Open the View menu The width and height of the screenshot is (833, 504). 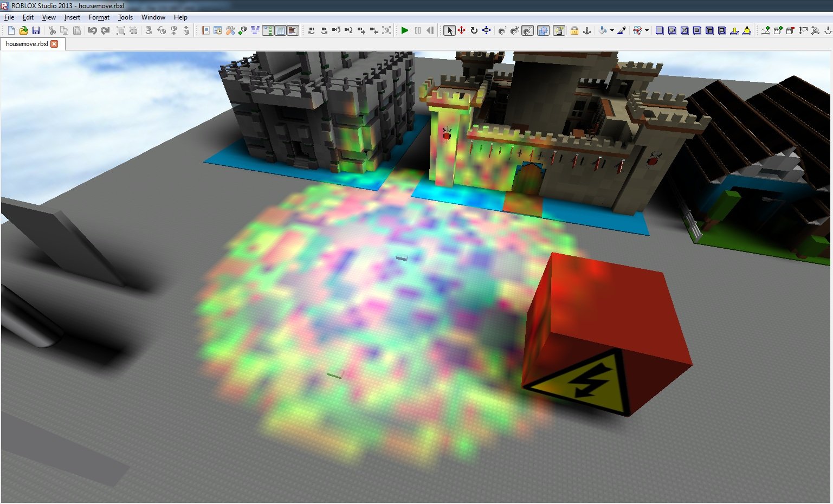49,17
